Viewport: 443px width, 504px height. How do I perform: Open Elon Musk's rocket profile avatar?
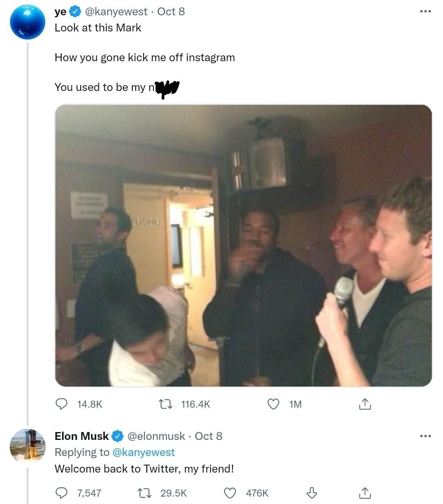click(27, 445)
